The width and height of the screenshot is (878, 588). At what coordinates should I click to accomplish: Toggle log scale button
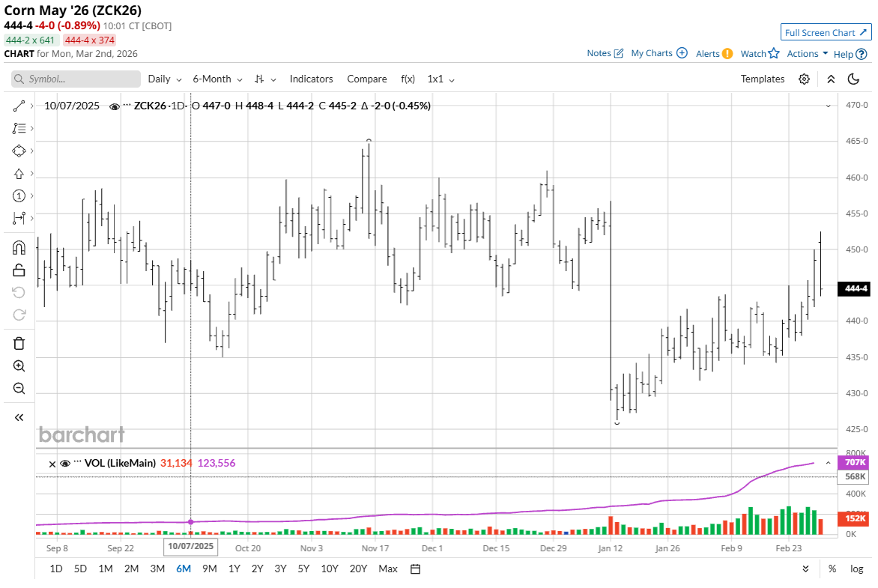(857, 569)
